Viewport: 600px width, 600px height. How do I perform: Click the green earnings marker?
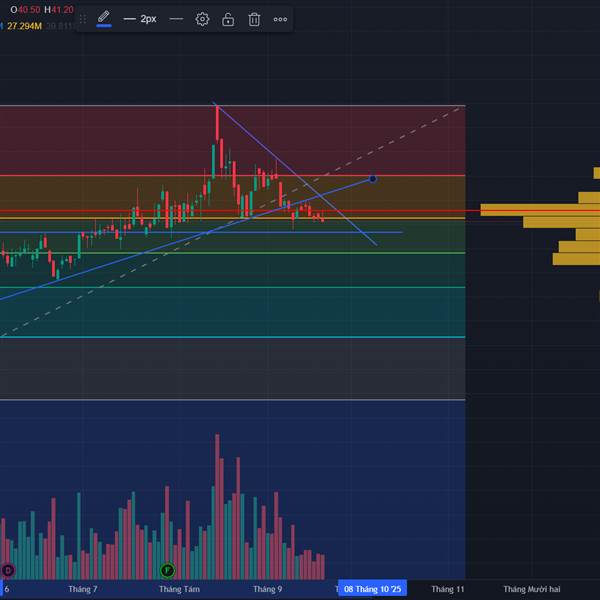(168, 570)
